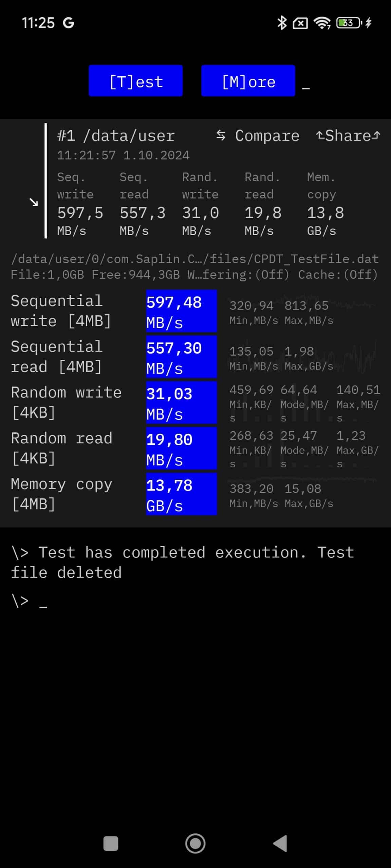Tap the Android back navigation icon
Image resolution: width=391 pixels, height=868 pixels.
pyautogui.click(x=280, y=843)
